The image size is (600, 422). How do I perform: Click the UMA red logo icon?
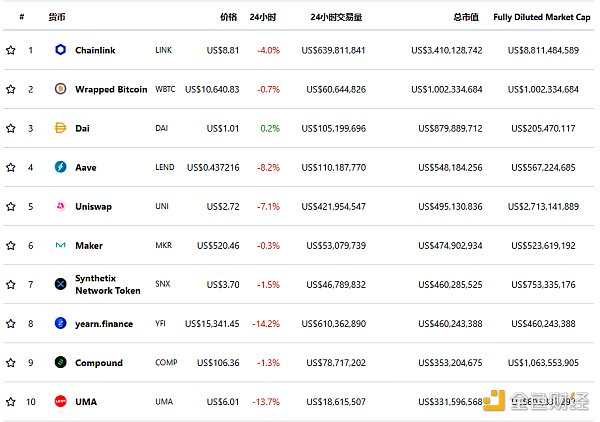click(60, 401)
